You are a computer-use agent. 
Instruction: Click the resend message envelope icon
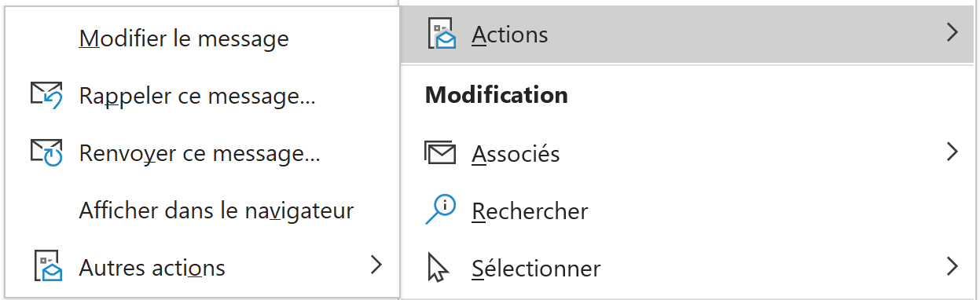(x=46, y=153)
